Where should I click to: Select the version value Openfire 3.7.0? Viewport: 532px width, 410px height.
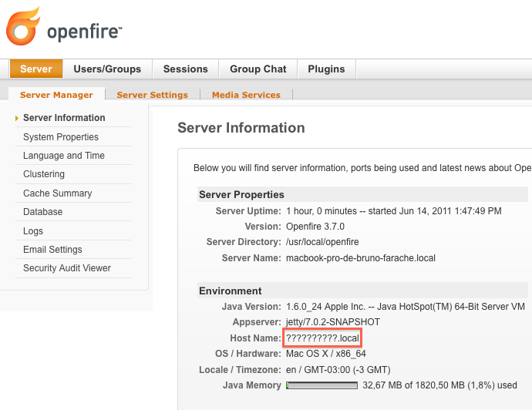(x=315, y=227)
